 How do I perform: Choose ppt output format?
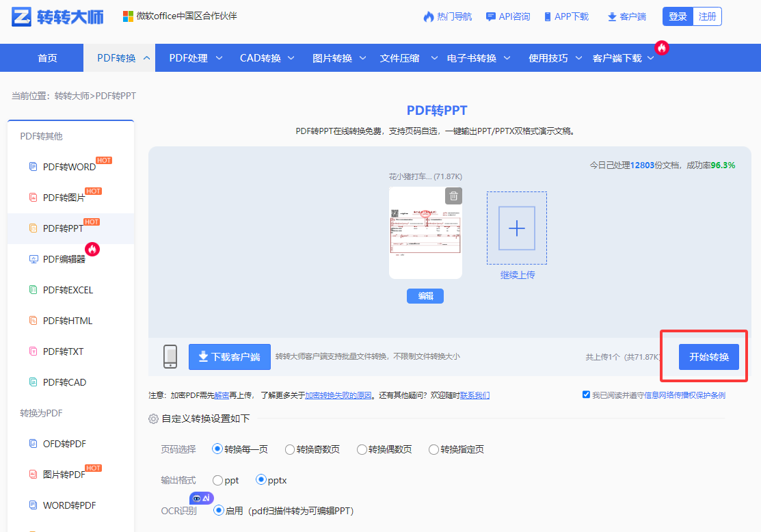pyautogui.click(x=217, y=481)
